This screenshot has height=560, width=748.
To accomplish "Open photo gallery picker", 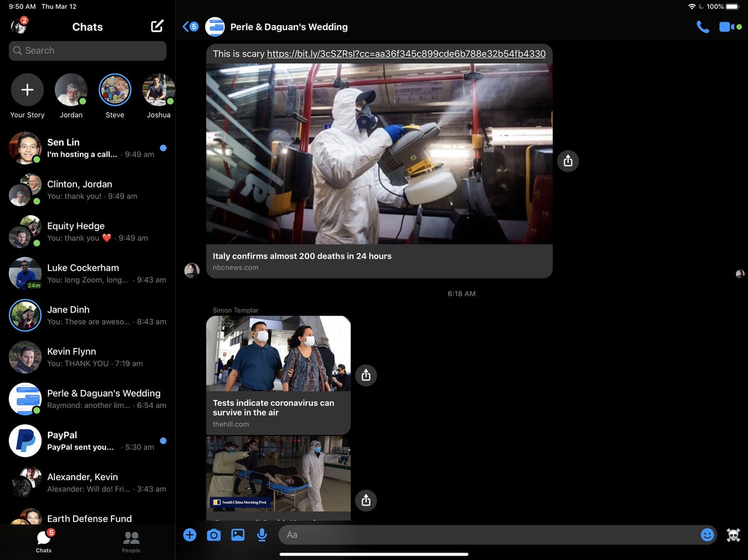I will click(x=237, y=534).
